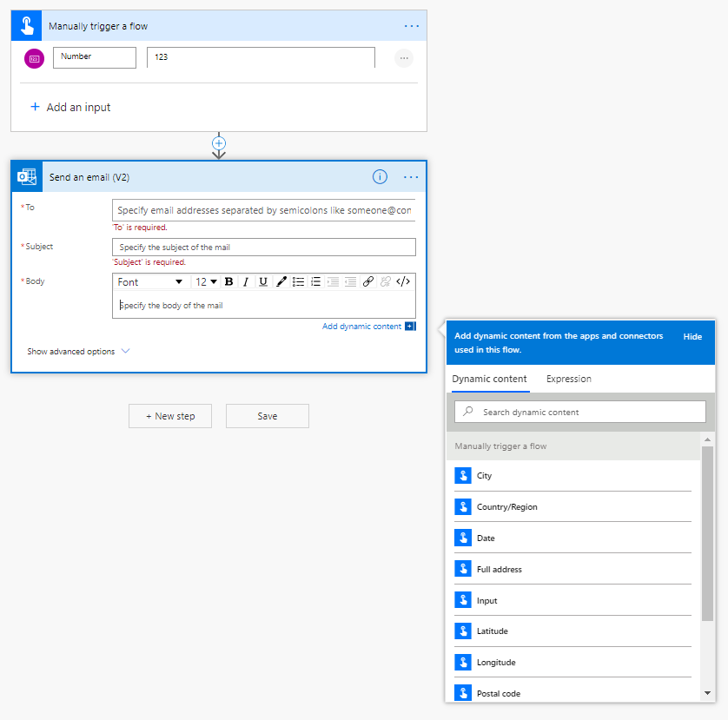Switch the body editor to HTML code view

(400, 281)
